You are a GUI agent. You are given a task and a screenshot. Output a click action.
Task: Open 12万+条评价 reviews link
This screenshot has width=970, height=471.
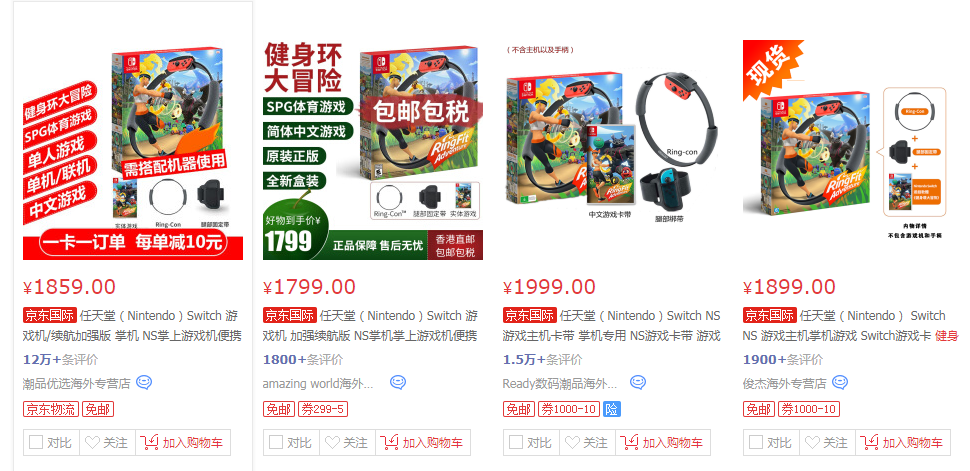(x=60, y=360)
